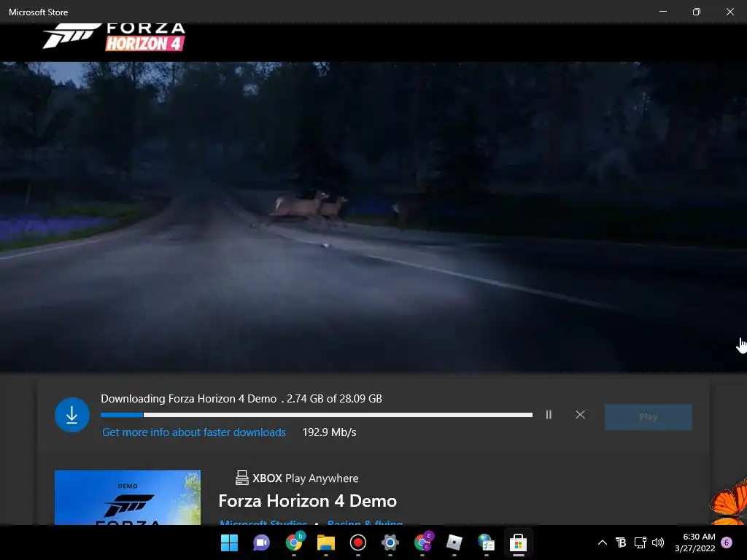This screenshot has height=560, width=747.
Task: Open the Teams Chat taskbar icon
Action: (261, 542)
